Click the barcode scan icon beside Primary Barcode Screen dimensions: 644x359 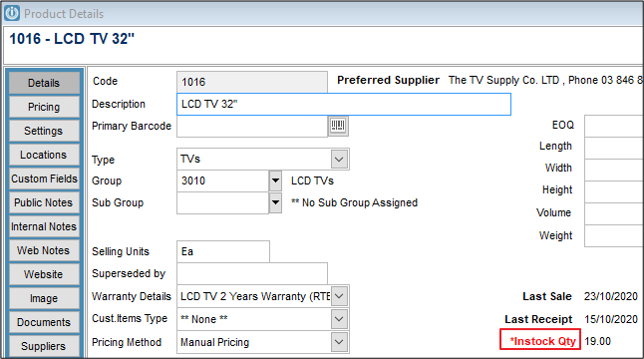tap(338, 126)
